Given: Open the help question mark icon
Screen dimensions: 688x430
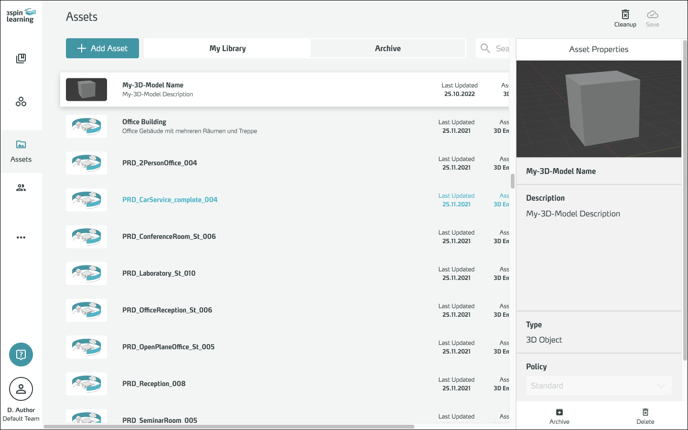Looking at the screenshot, I should (21, 354).
